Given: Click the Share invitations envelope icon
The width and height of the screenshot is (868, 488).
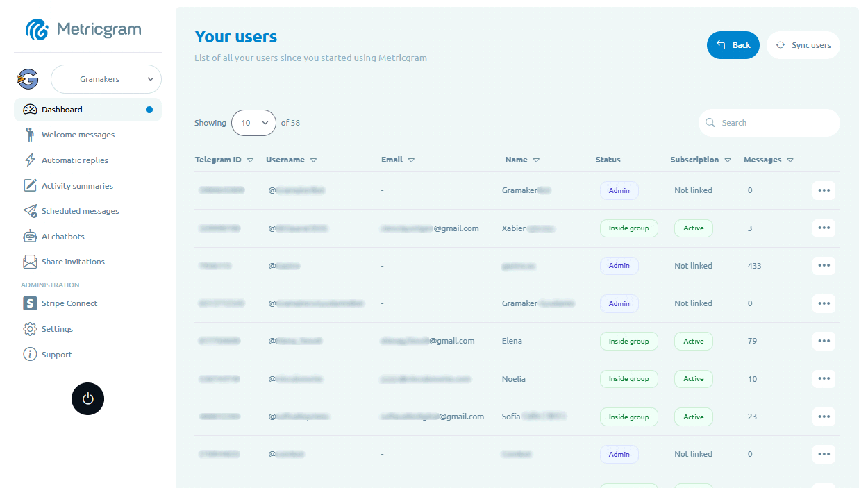Looking at the screenshot, I should click(x=29, y=261).
